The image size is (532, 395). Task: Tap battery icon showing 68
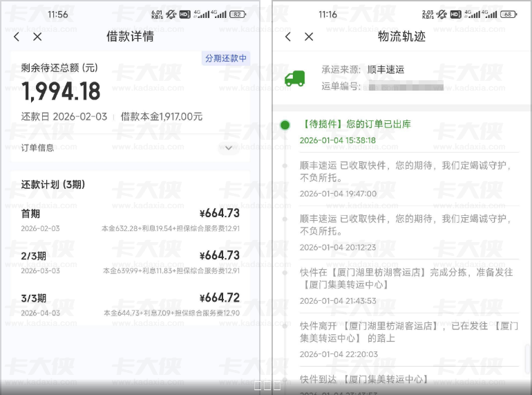(509, 15)
